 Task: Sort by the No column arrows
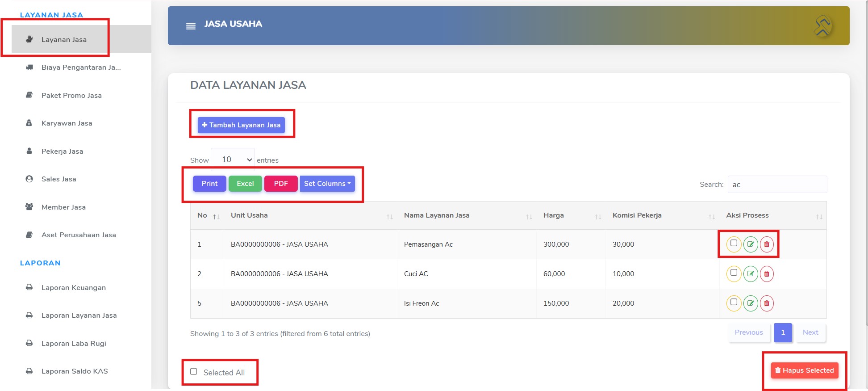click(216, 217)
